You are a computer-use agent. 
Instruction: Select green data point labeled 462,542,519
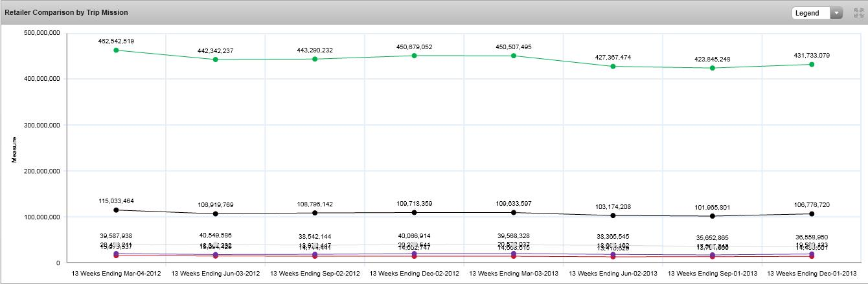(116, 50)
